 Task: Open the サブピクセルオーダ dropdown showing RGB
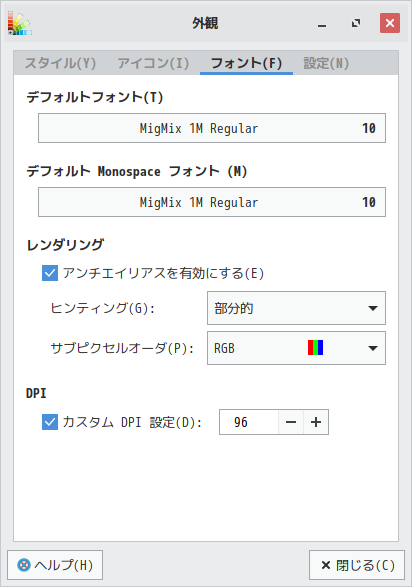click(x=296, y=348)
